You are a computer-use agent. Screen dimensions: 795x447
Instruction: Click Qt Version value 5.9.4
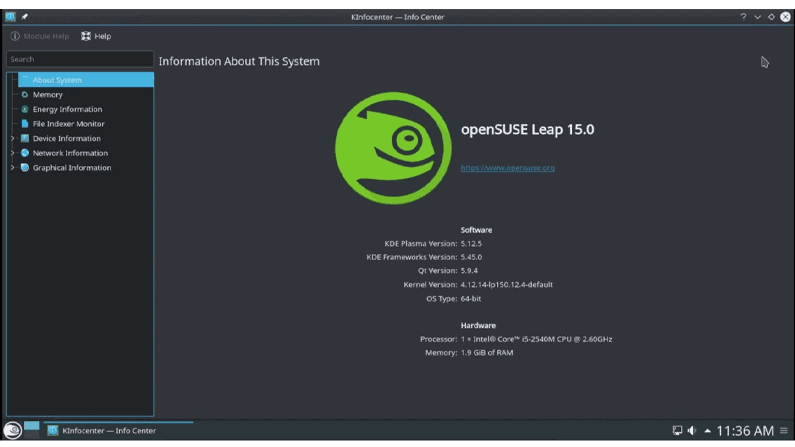pos(469,271)
